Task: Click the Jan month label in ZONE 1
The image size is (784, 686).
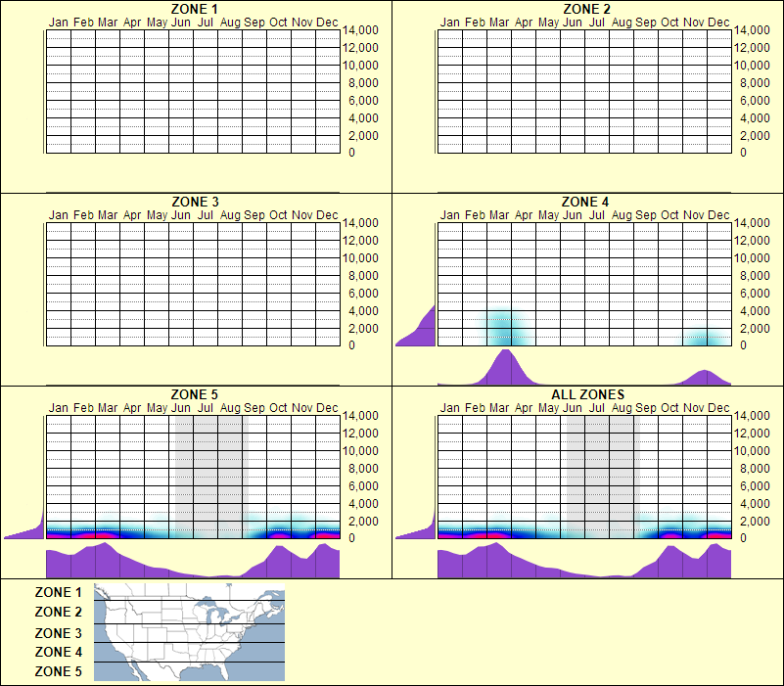Action: (58, 22)
